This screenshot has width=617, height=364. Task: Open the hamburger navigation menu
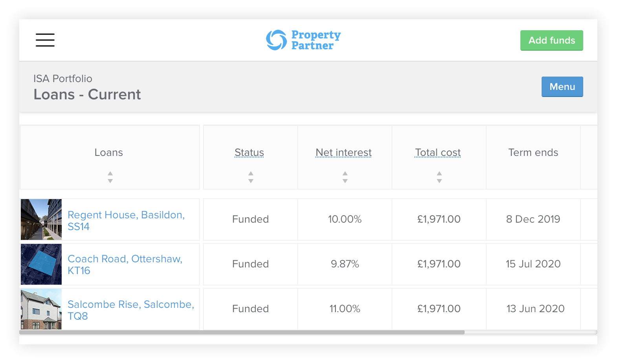click(x=45, y=40)
